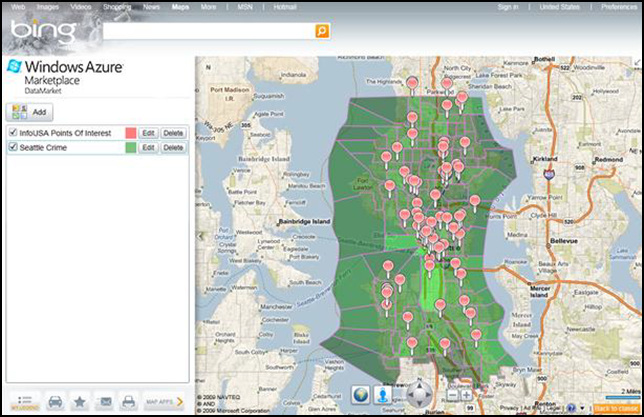This screenshot has width=644, height=417.
Task: Click the Manchester label on the map
Action: pyautogui.click(x=276, y=307)
